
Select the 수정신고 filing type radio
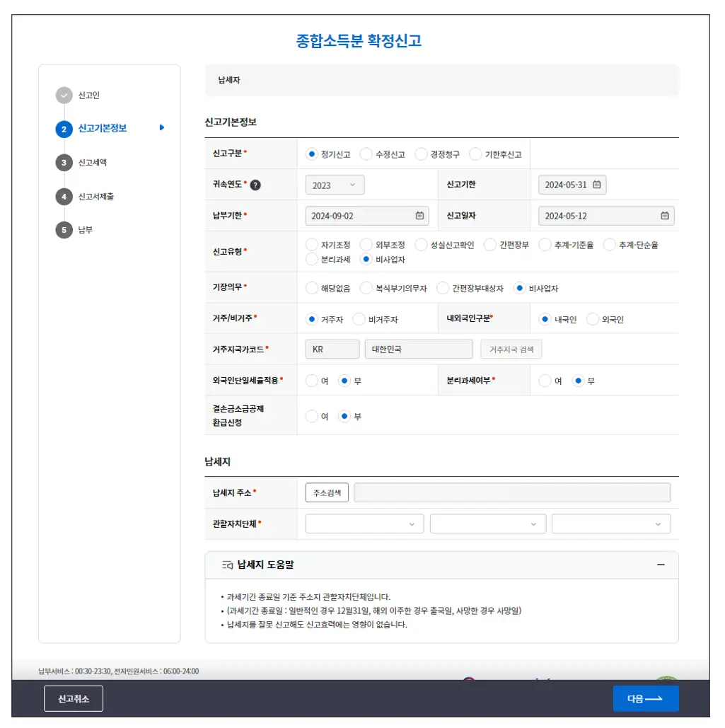pos(367,154)
